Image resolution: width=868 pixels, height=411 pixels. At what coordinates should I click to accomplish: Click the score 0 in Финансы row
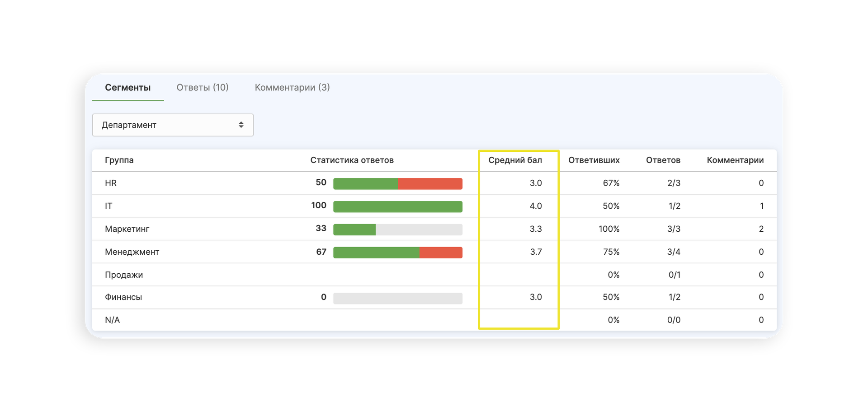pyautogui.click(x=324, y=297)
